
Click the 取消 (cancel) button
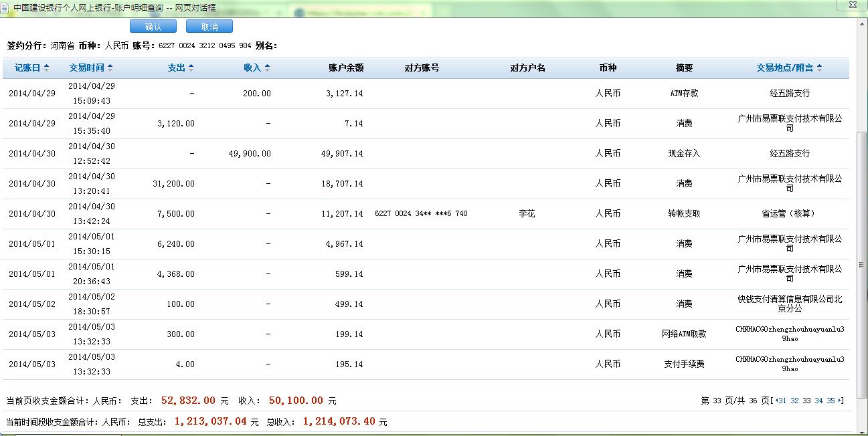pyautogui.click(x=209, y=27)
